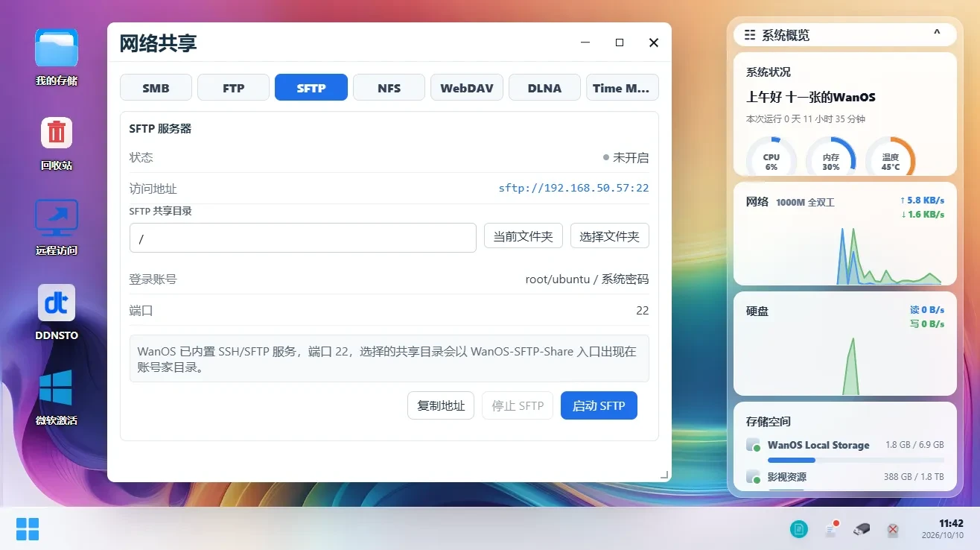
Task: Open the Start menu on the taskbar
Action: click(x=28, y=529)
